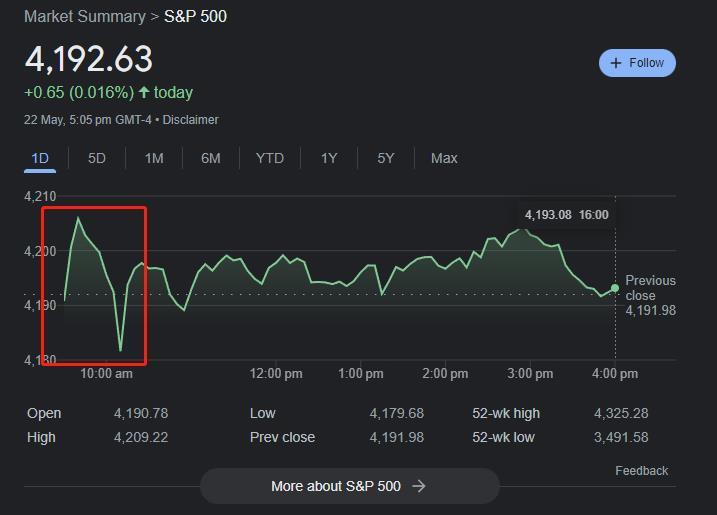Screen dimensions: 717x515
Task: Click the 4,193.08 chart tooltip
Action: pyautogui.click(x=565, y=215)
